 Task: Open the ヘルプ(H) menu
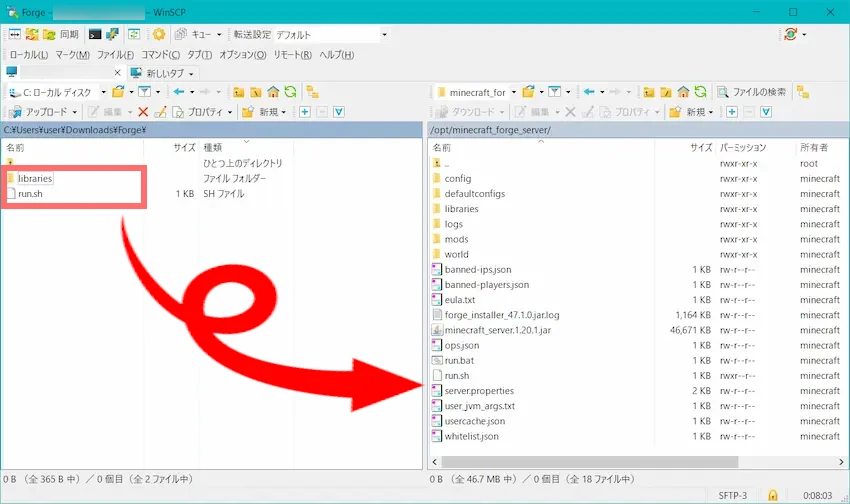click(337, 55)
